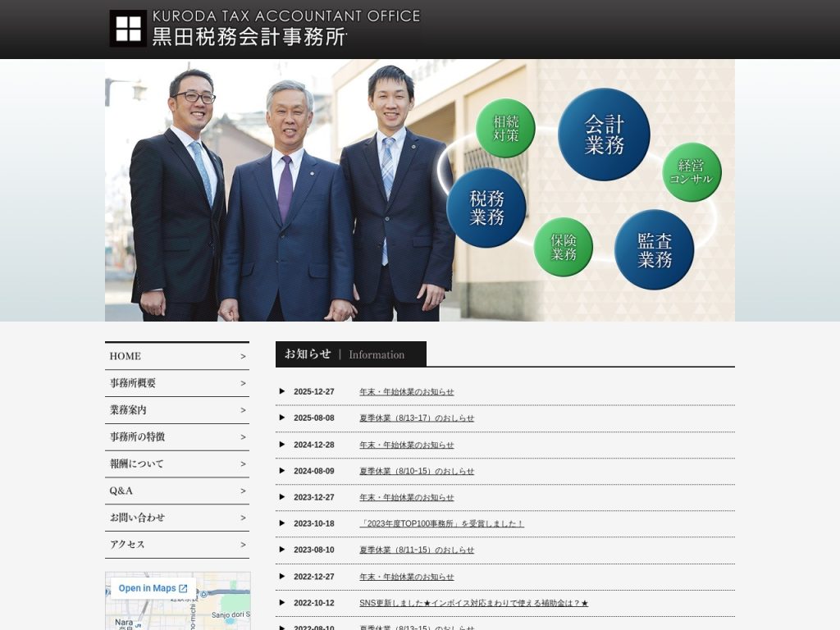Screen dimensions: 840x630
Task: Click the chevron on the 業務案内 row
Action: point(243,410)
